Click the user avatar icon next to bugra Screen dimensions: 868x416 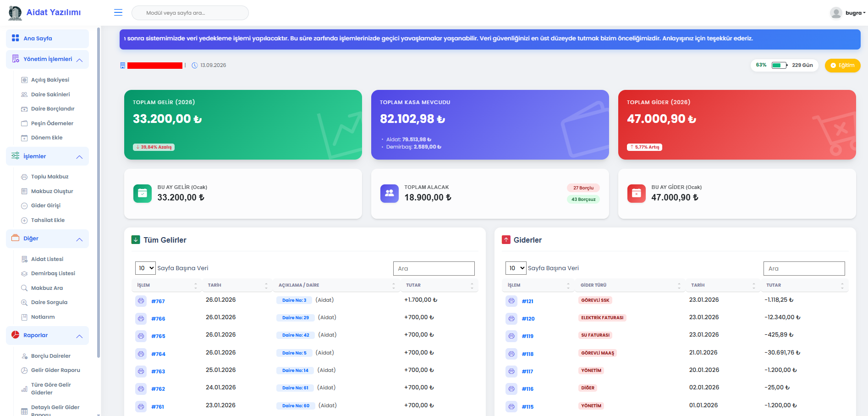(x=836, y=13)
